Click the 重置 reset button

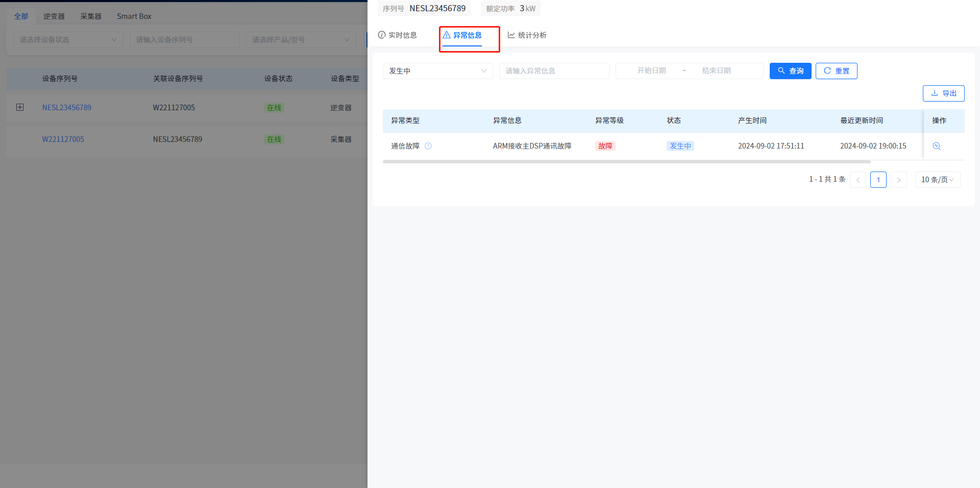(836, 71)
